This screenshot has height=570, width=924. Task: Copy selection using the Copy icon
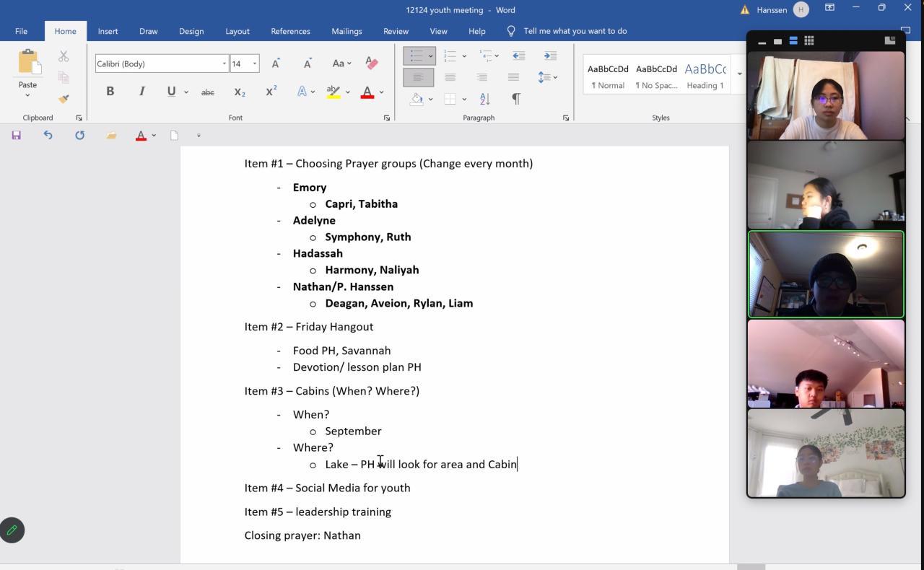(64, 77)
